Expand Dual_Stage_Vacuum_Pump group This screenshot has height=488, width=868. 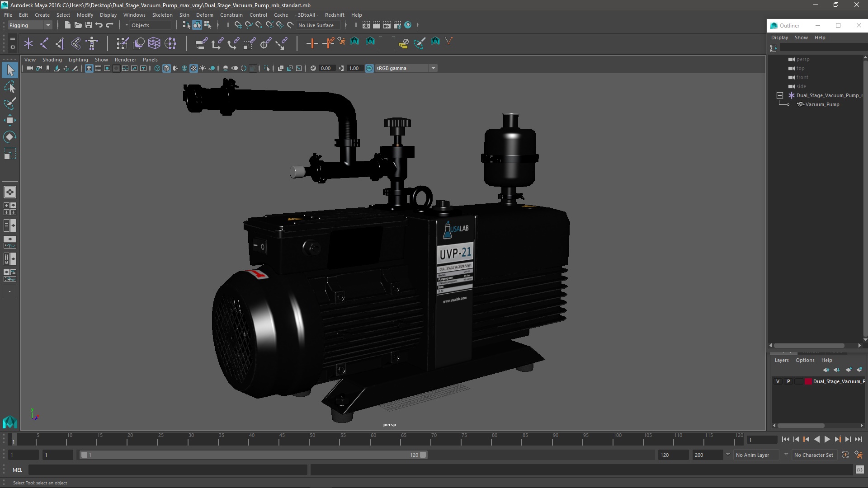[780, 95]
